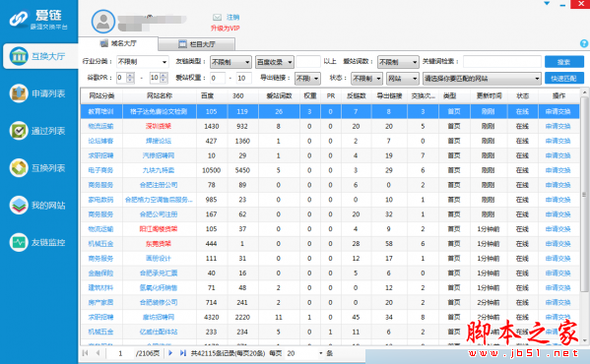Open the 请选择你要匹配的网站 dropdown
Viewport: 590px width, 364px height.
[x=482, y=79]
